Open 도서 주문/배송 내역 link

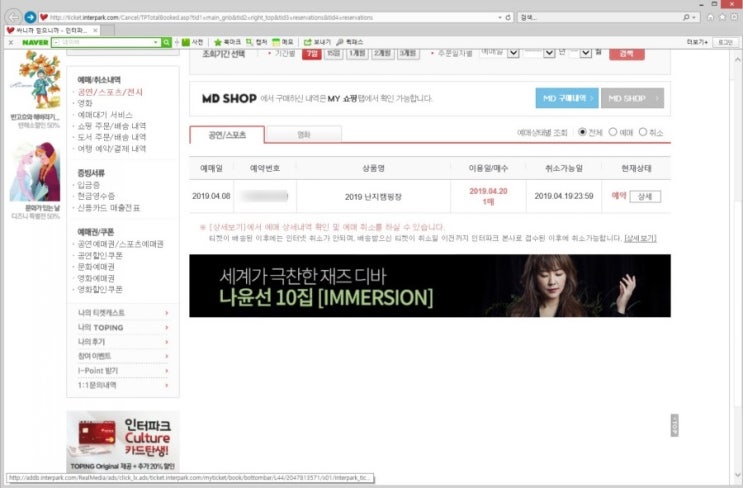(x=112, y=137)
